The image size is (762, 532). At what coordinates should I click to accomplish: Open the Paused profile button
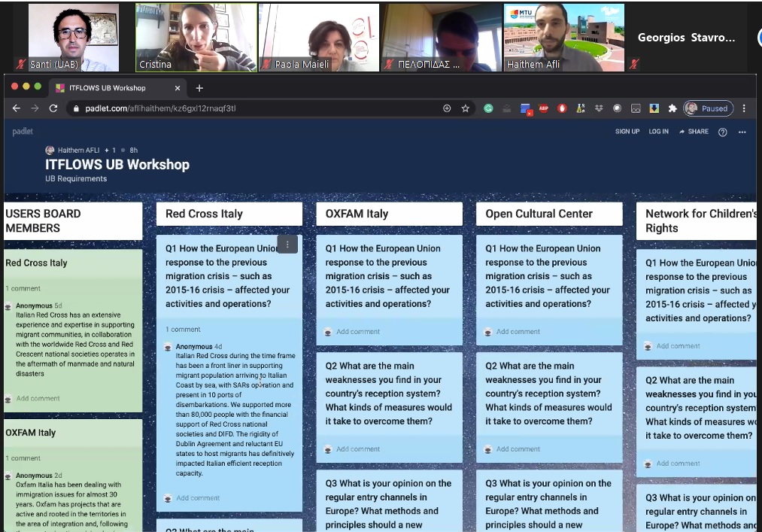pyautogui.click(x=708, y=108)
